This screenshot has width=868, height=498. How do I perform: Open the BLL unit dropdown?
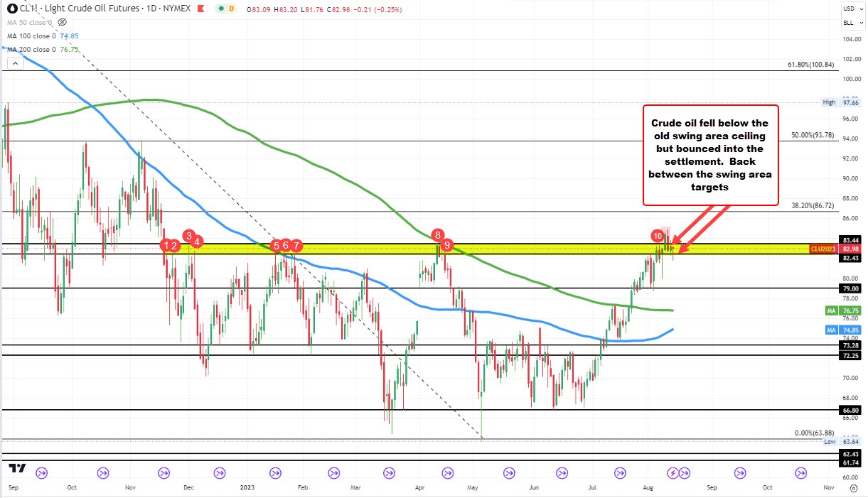(849, 22)
